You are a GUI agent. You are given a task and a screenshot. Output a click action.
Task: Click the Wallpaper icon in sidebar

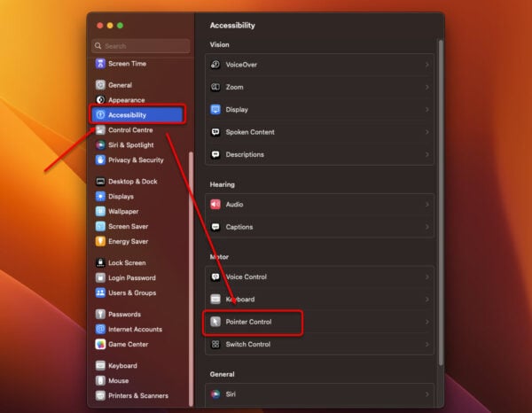pyautogui.click(x=100, y=211)
